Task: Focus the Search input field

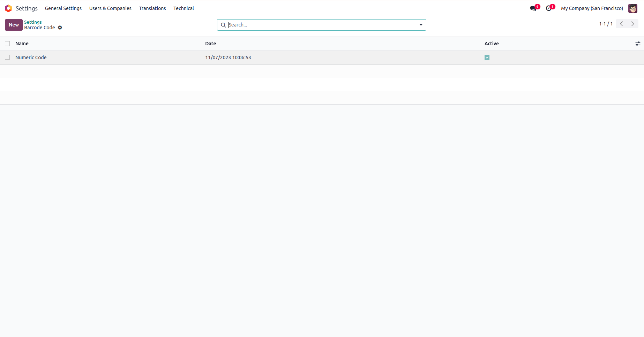Action: 321,25
